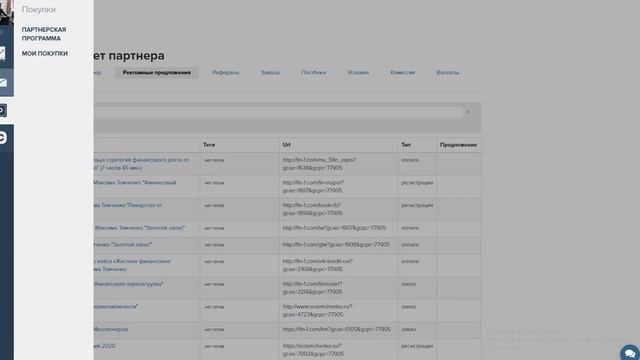Open offer link ending in "перезагрузка"
This screenshot has width=640, height=360.
tap(128, 284)
